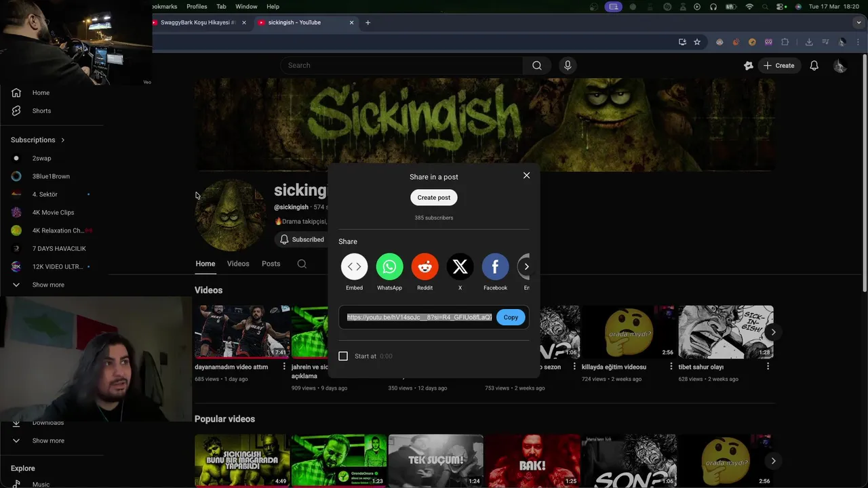Click the purple owl extension icon
Viewport: 868px width, 488px height.
pos(768,42)
